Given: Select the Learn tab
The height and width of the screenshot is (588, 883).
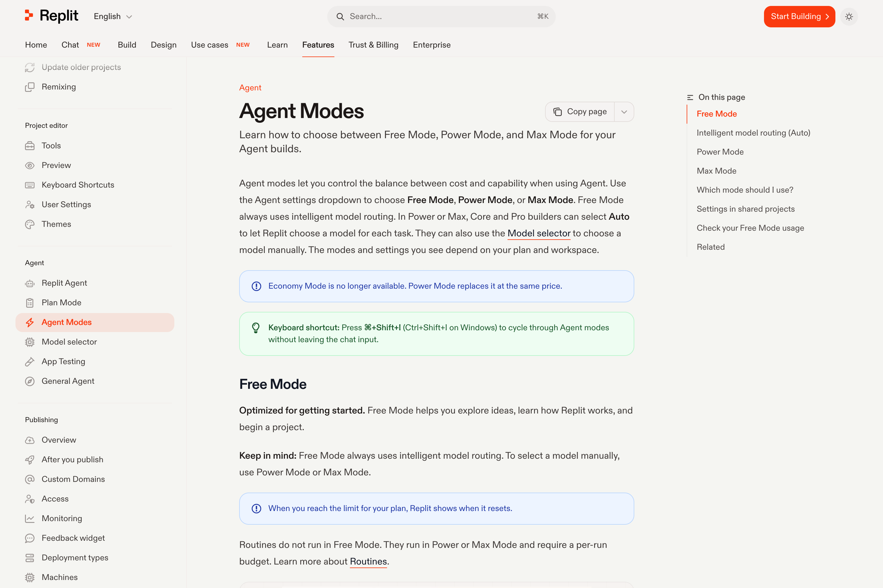Looking at the screenshot, I should coord(277,45).
